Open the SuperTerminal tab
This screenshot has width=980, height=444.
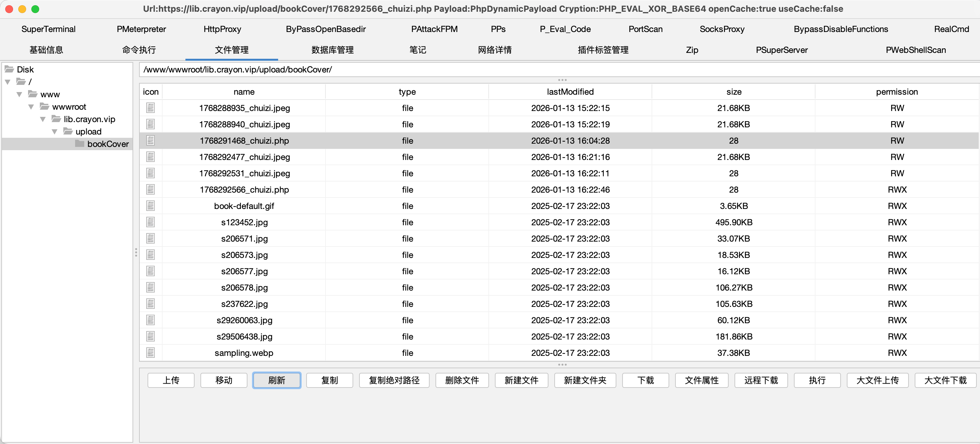tap(48, 29)
